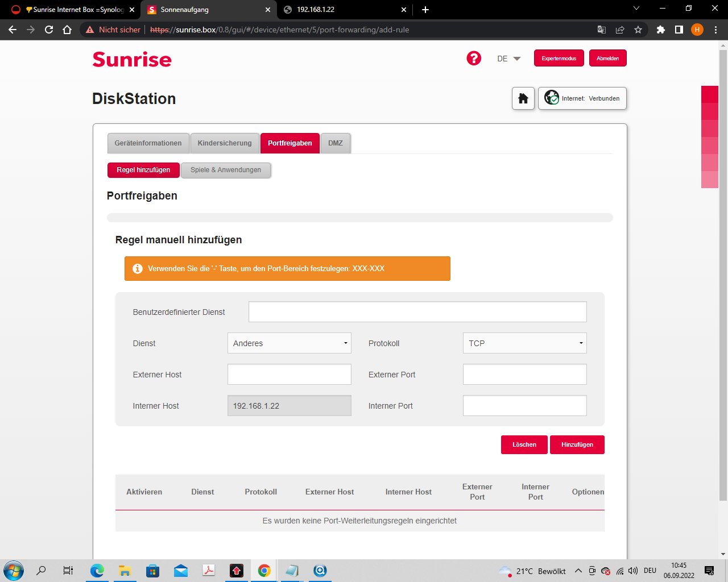The width and height of the screenshot is (728, 582).
Task: Switch to the Geräteinformationen tab
Action: tap(148, 143)
